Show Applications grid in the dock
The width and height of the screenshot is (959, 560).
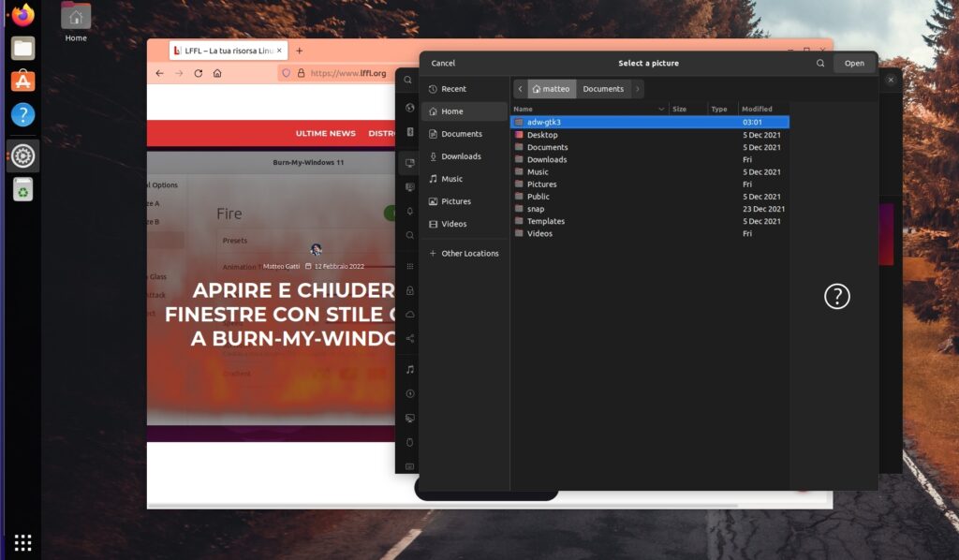click(x=22, y=542)
